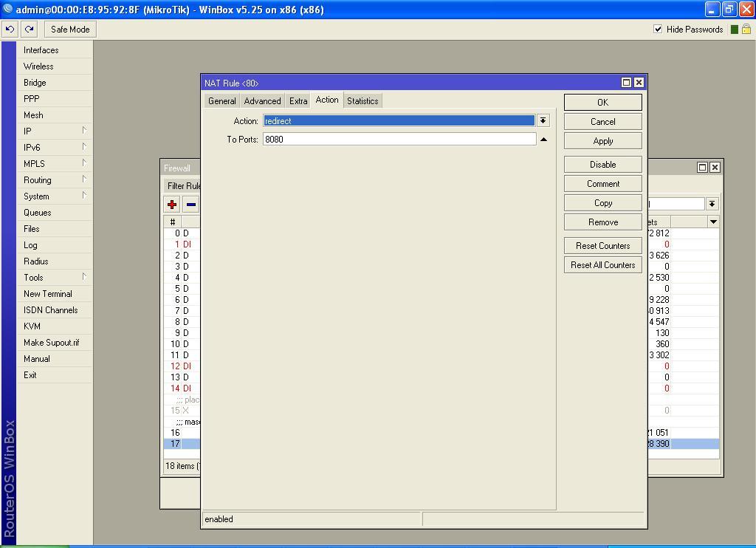The image size is (756, 548).
Task: Click the WinBox logo icon in title bar
Action: coord(7,9)
